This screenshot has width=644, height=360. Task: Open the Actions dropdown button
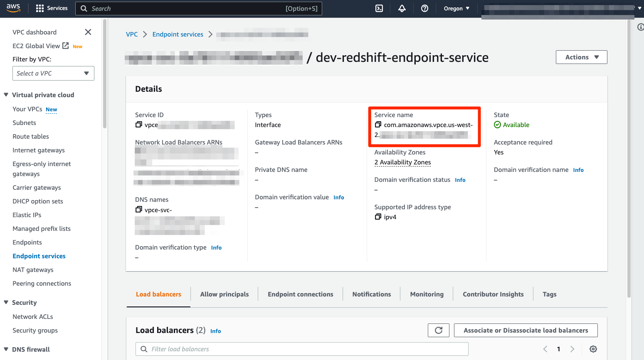581,57
